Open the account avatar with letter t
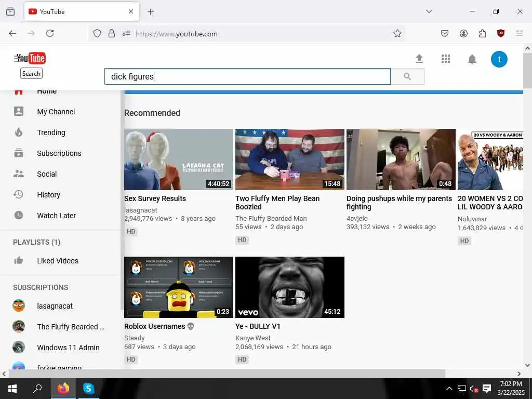 coord(499,59)
